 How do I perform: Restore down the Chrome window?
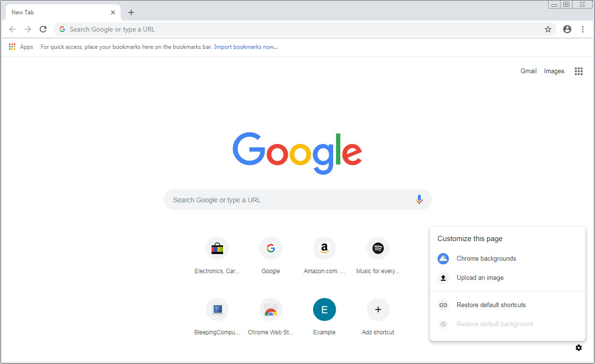(566, 4)
